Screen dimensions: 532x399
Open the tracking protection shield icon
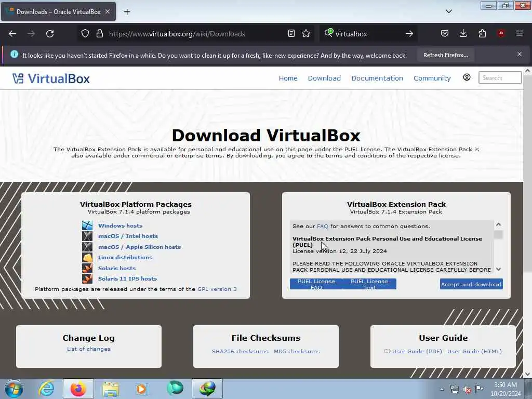(x=85, y=34)
